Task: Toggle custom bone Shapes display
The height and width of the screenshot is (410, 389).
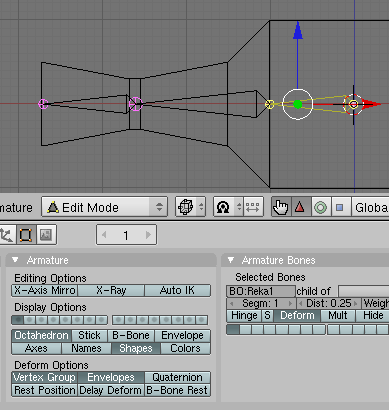Action: (x=136, y=348)
